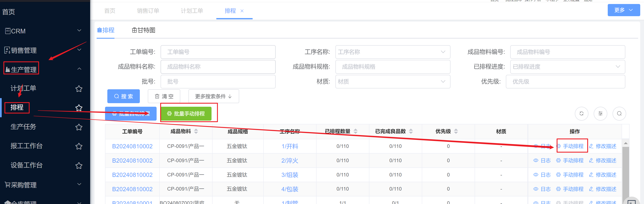The image size is (644, 204).
Task: Click 手动排程 for the 2/淬火 row
Action: tap(570, 160)
